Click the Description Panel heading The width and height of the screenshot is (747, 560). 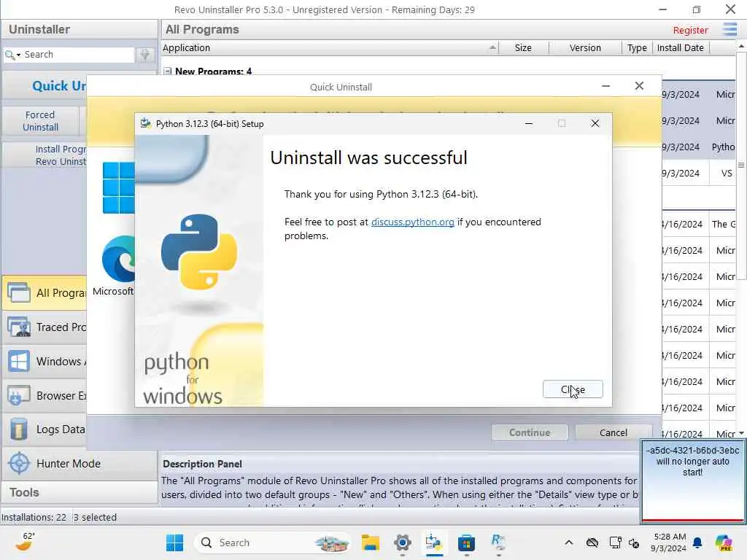click(203, 464)
